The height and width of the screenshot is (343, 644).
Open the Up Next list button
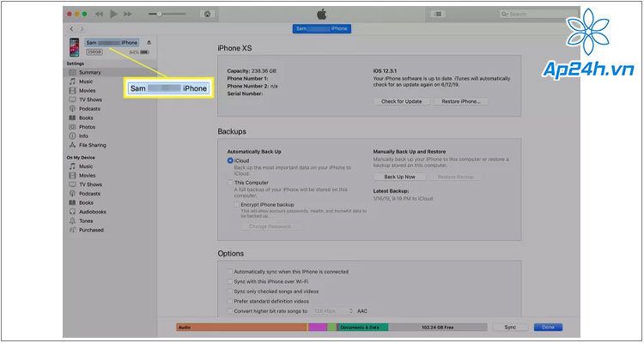[438, 14]
